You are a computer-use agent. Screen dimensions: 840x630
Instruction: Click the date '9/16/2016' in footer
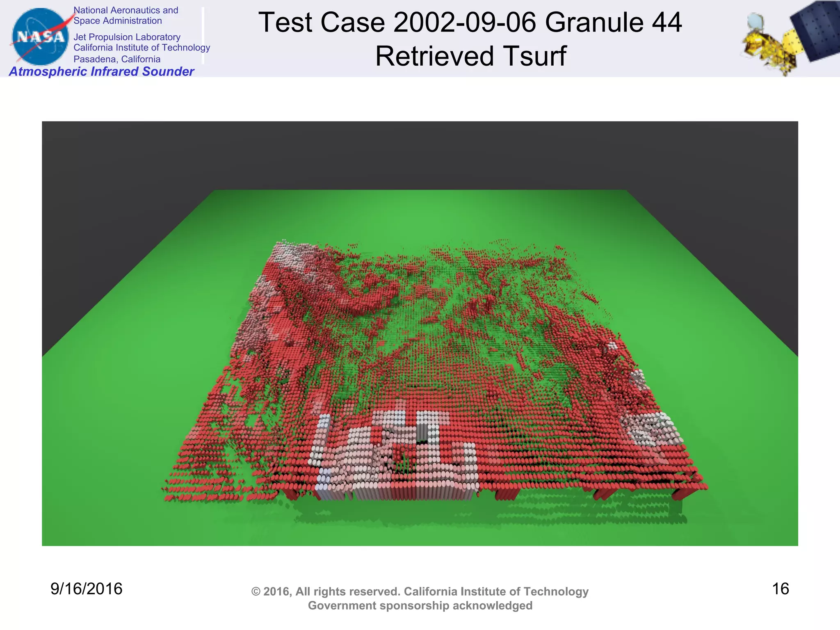pyautogui.click(x=87, y=589)
